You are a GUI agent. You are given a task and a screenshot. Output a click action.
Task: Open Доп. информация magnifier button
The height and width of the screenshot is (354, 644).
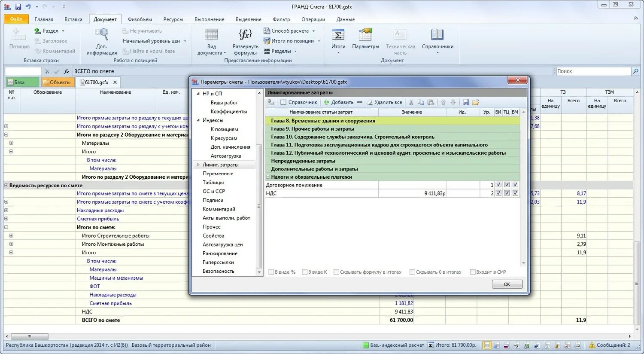pos(102,42)
